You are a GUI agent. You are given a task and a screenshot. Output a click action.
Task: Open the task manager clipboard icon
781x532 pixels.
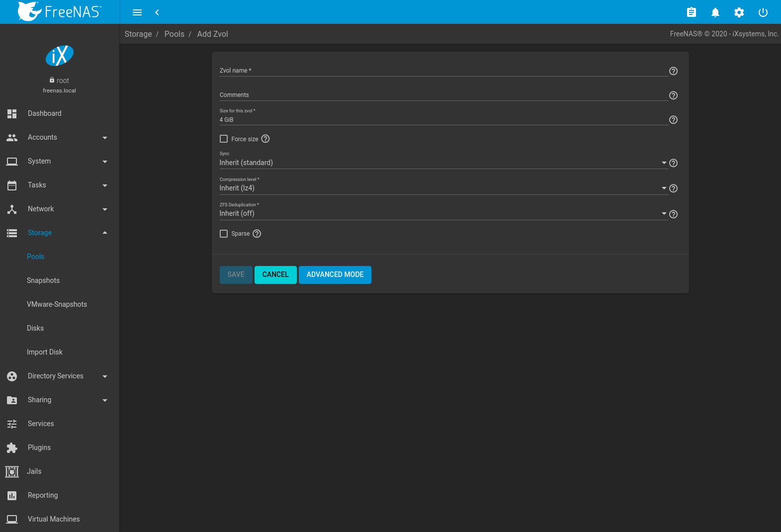point(691,12)
